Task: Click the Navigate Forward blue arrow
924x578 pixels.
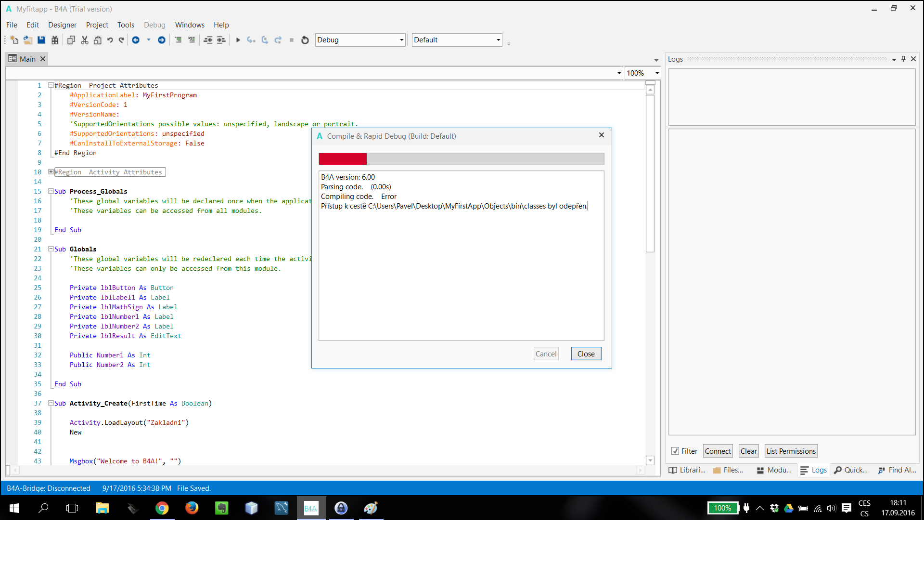Action: tap(162, 40)
